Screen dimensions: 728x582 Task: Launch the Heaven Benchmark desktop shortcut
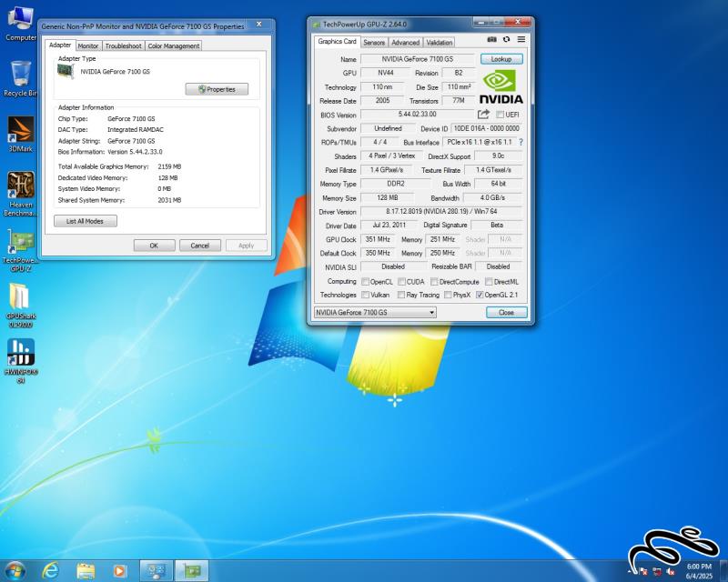(x=20, y=194)
